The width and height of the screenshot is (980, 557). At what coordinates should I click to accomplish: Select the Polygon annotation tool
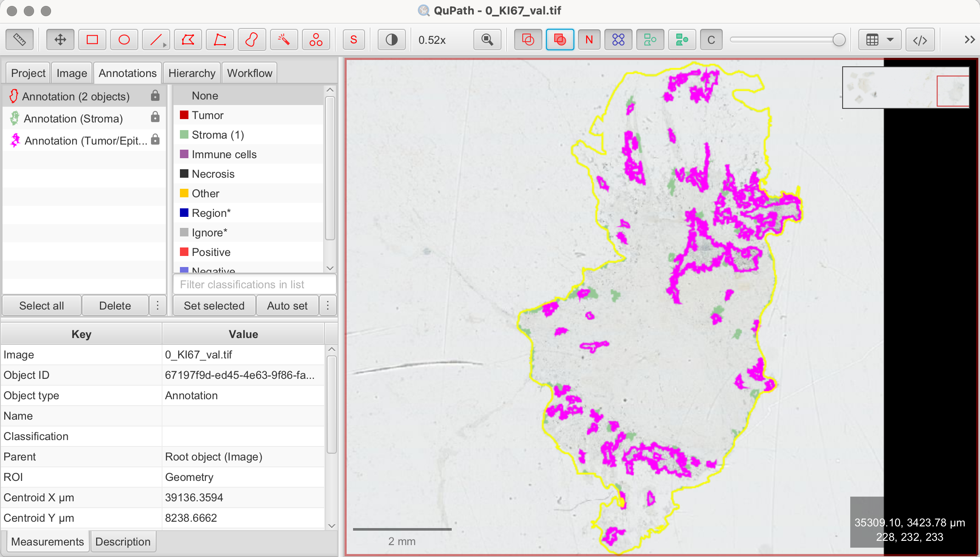tap(188, 40)
